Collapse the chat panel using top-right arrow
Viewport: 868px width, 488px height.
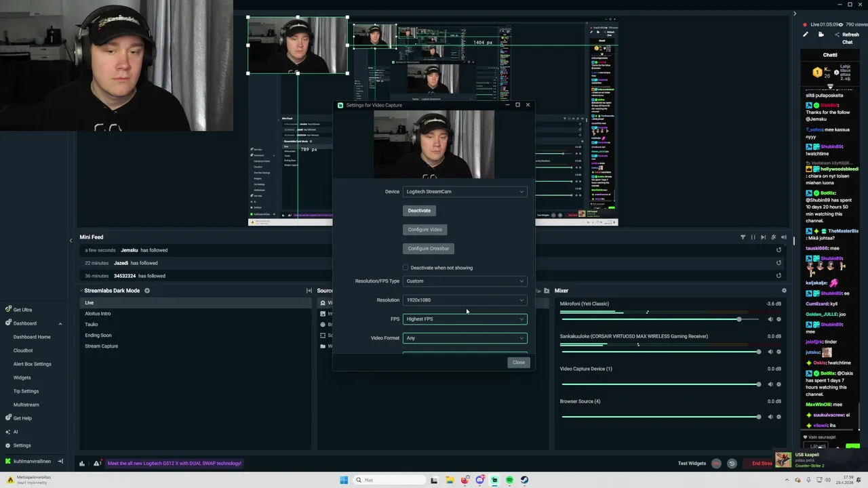[795, 14]
